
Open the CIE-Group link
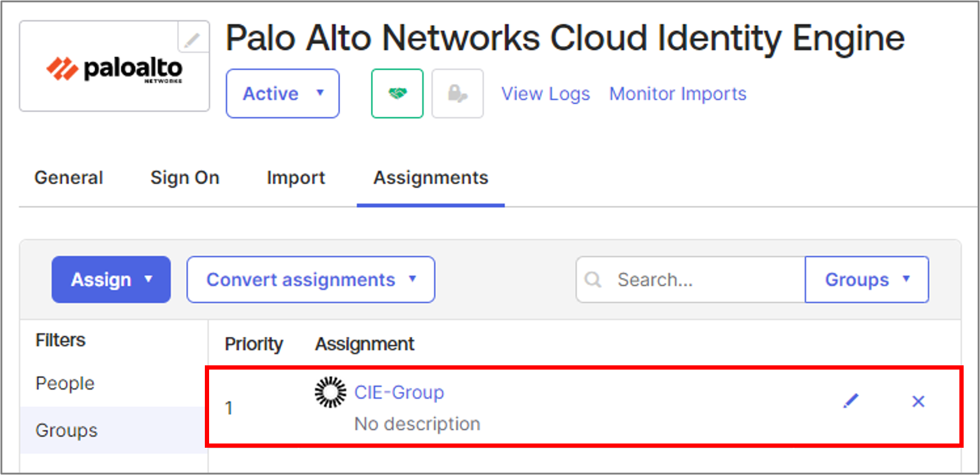coord(399,393)
